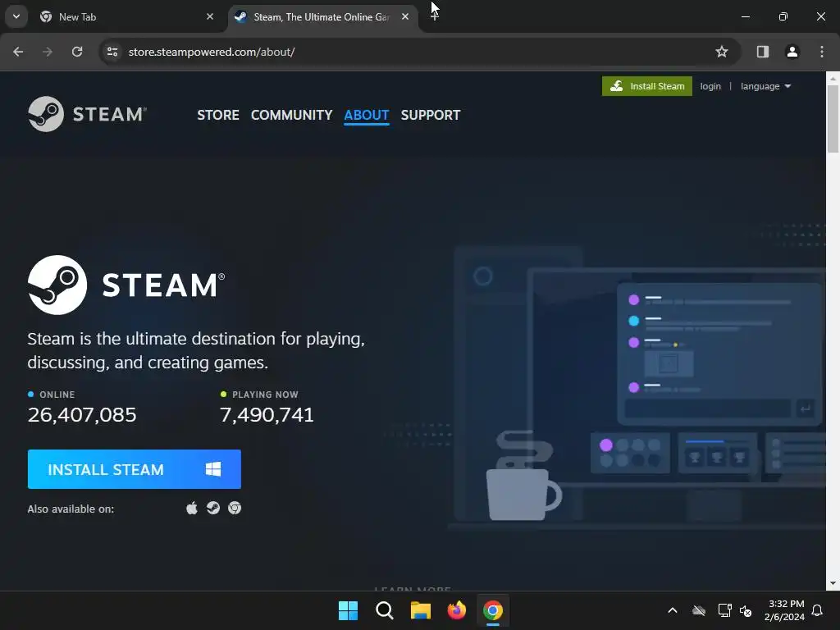Switch to the New Tab tab
The image size is (840, 630).
tap(127, 16)
